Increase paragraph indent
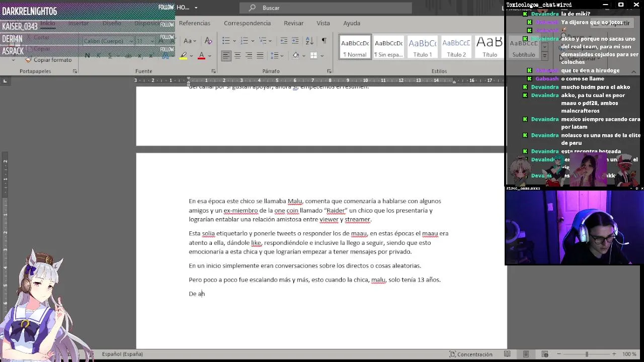The width and height of the screenshot is (644, 362). (x=295, y=41)
